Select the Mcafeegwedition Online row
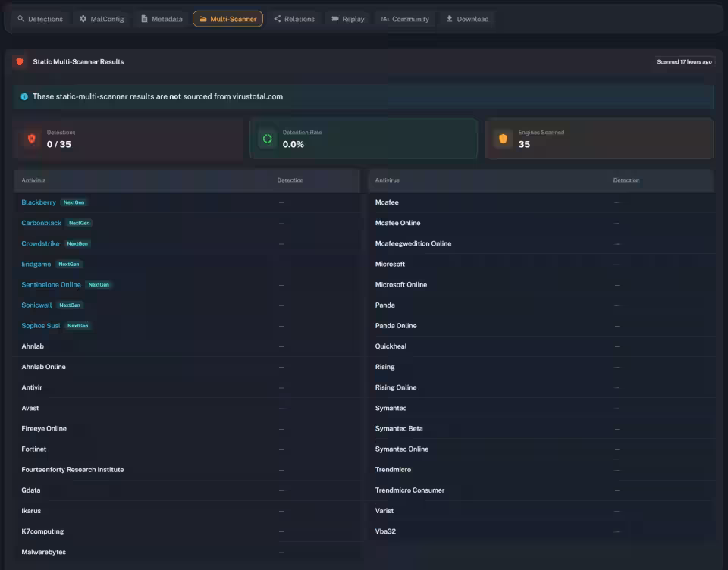Viewport: 728px width, 570px height. click(x=541, y=243)
